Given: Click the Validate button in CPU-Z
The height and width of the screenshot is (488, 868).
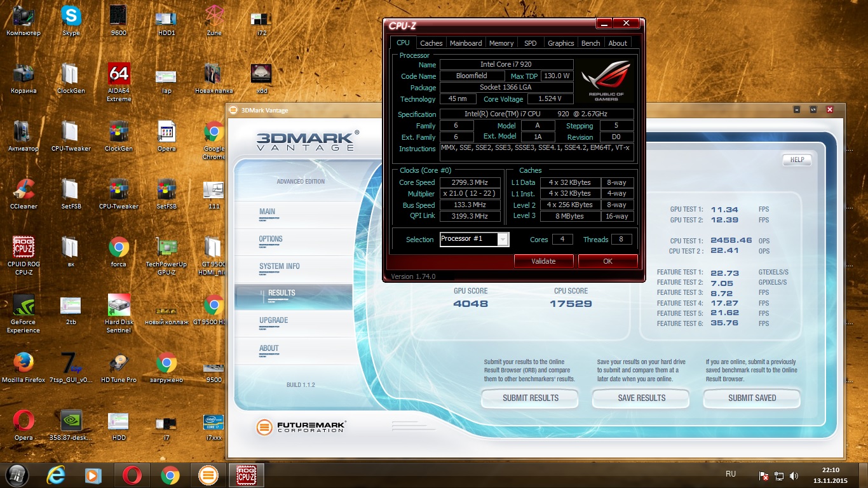Looking at the screenshot, I should 543,261.
